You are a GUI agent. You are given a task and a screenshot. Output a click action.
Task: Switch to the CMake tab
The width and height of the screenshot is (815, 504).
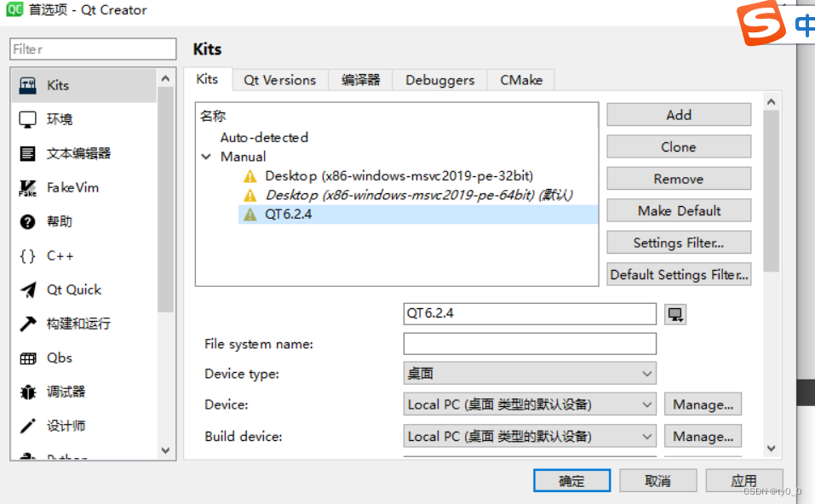coord(521,80)
